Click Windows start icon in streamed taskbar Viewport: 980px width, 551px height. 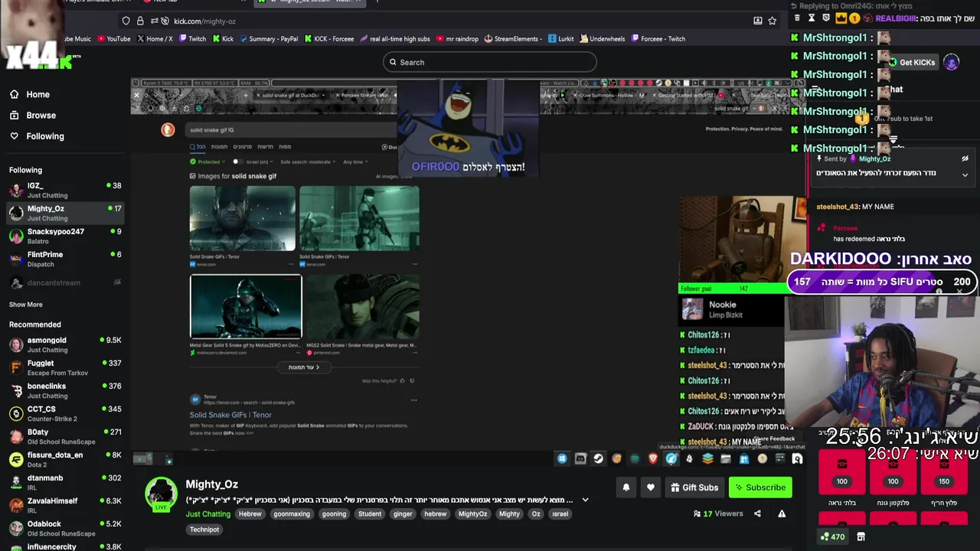point(562,458)
